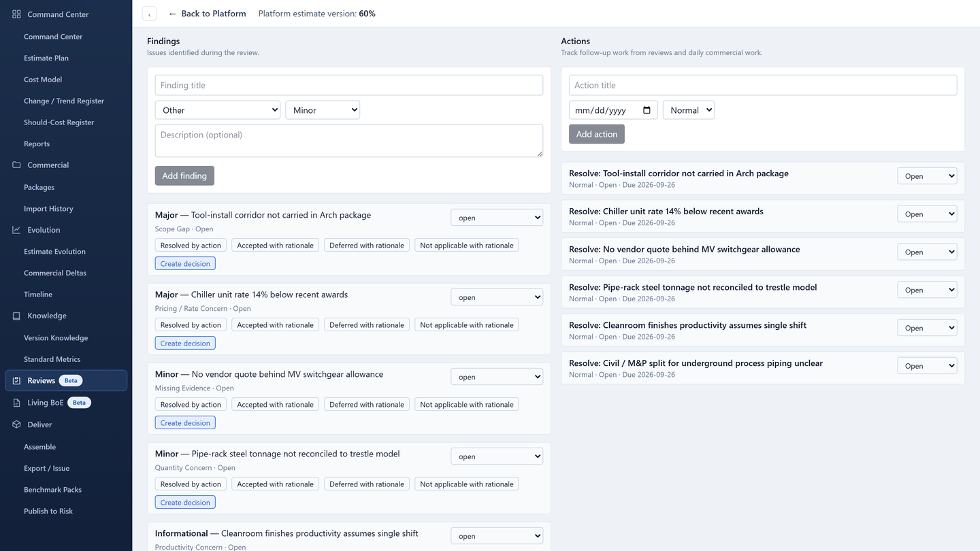Mark Tool-install finding Not applicable with rationale
Image resolution: width=980 pixels, height=551 pixels.
point(467,246)
